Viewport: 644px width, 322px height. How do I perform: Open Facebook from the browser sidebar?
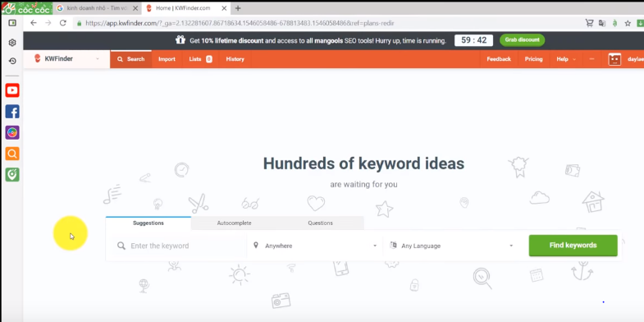[12, 112]
